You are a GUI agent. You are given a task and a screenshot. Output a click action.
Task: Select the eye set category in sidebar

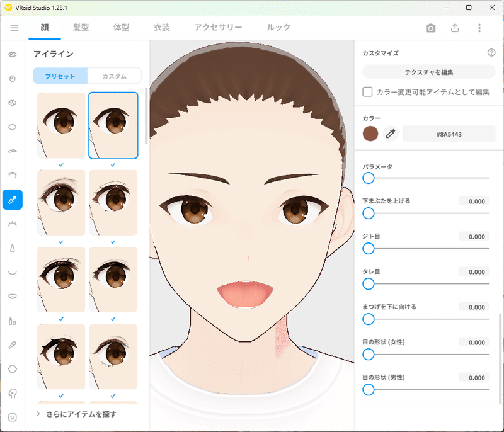pos(13,54)
